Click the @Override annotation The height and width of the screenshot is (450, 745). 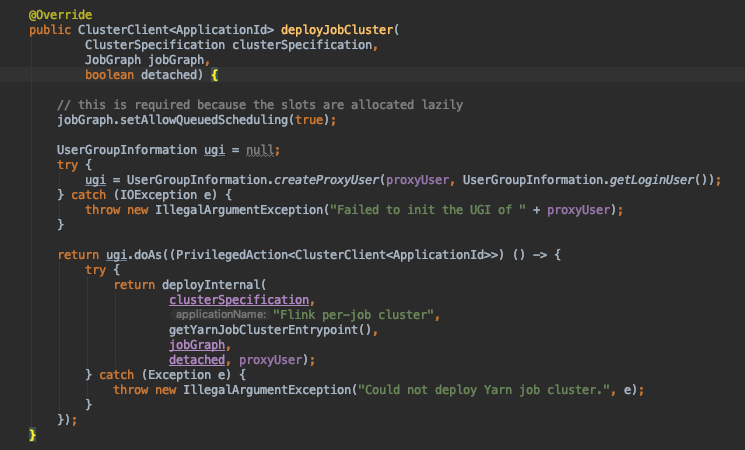pos(60,15)
